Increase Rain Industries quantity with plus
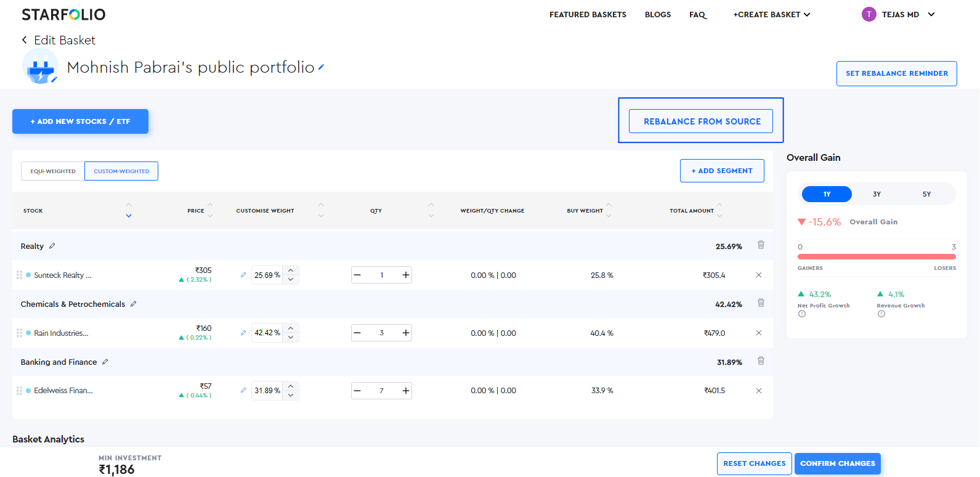Screen dimensions: 980x477 [x=406, y=333]
